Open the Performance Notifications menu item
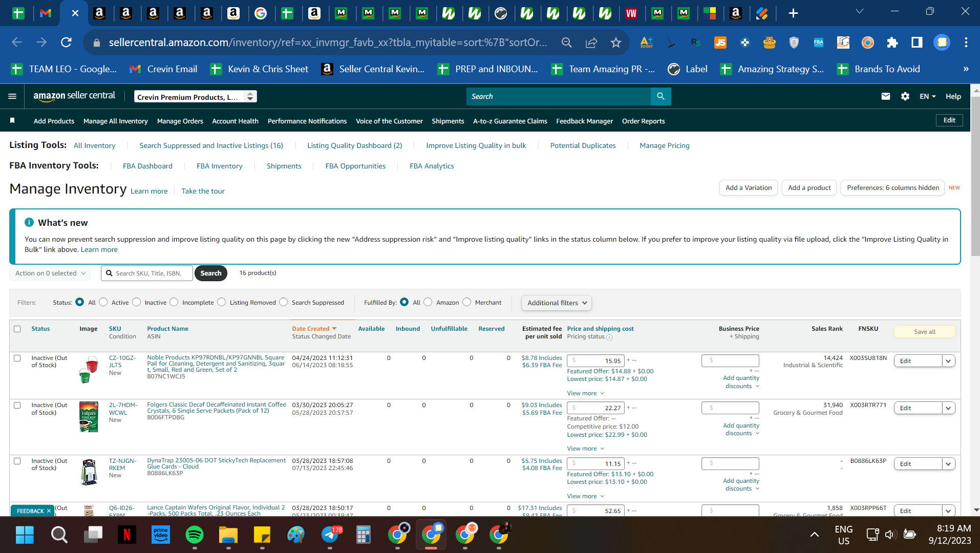 (x=307, y=121)
